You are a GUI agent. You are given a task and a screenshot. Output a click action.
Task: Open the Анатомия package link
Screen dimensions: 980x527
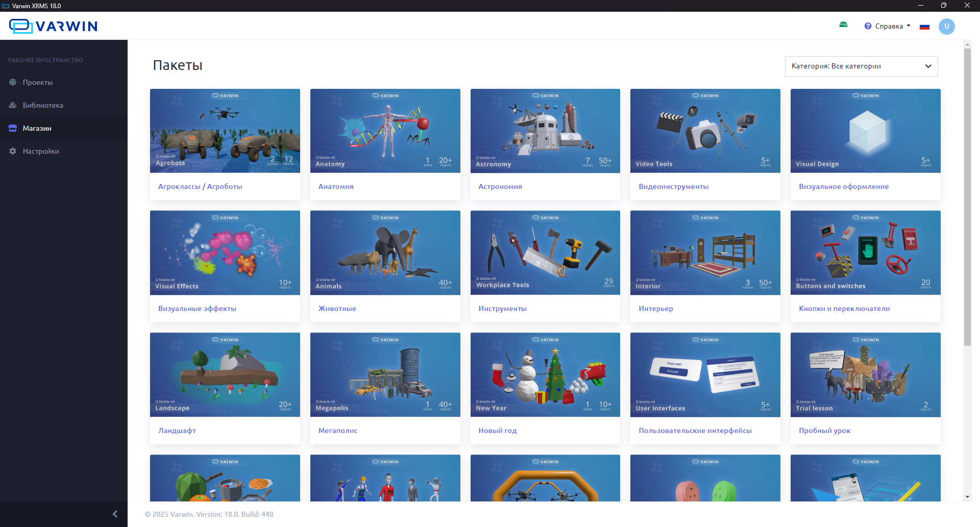pos(336,186)
